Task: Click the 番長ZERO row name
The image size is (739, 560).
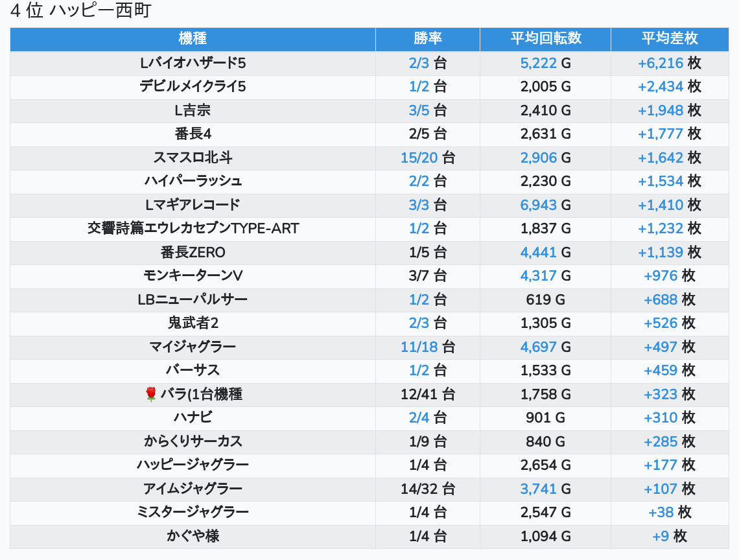Action: tap(193, 252)
